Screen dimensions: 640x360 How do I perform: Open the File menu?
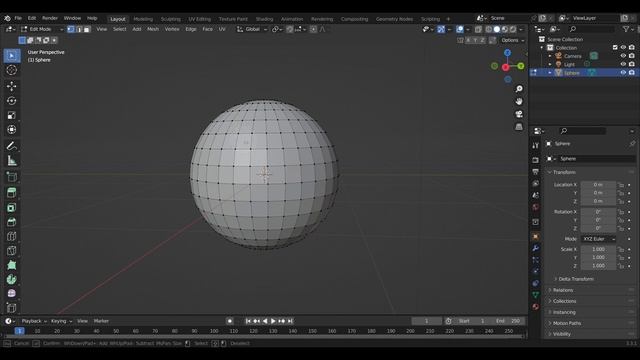(x=18, y=18)
